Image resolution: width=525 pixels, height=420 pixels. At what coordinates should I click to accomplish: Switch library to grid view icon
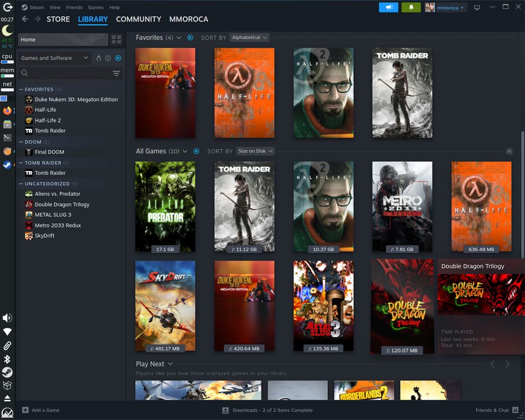point(117,39)
